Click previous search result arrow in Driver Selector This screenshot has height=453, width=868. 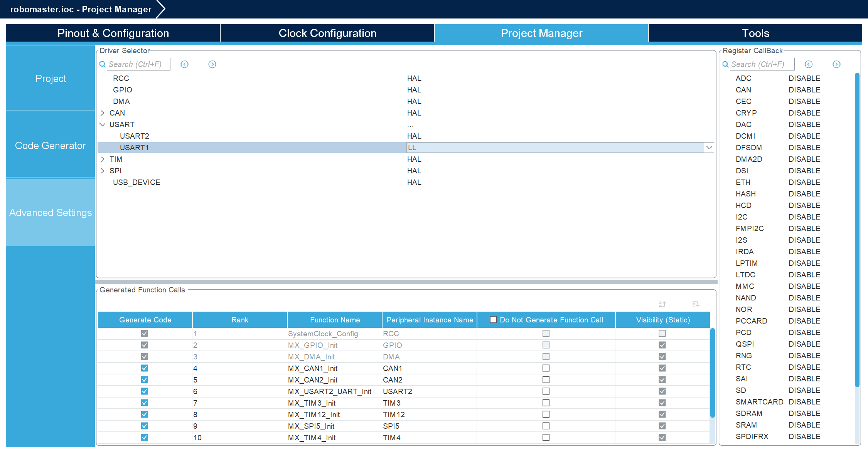point(185,64)
